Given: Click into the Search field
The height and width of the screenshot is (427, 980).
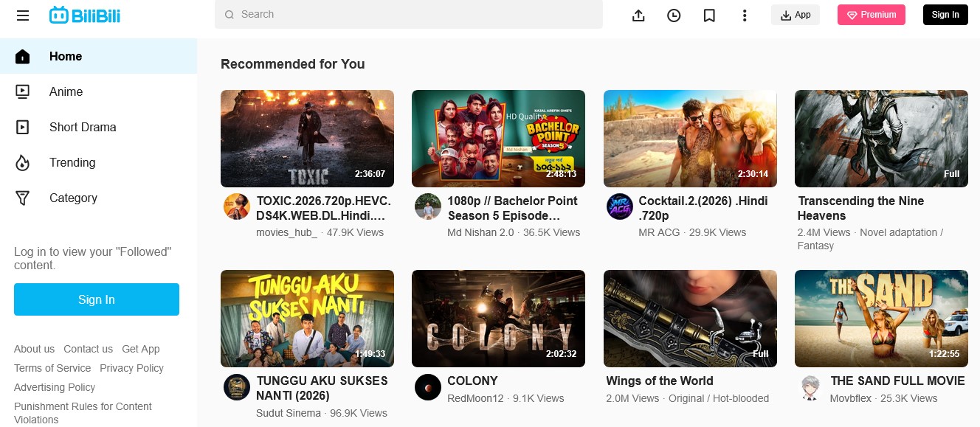Looking at the screenshot, I should (x=409, y=15).
